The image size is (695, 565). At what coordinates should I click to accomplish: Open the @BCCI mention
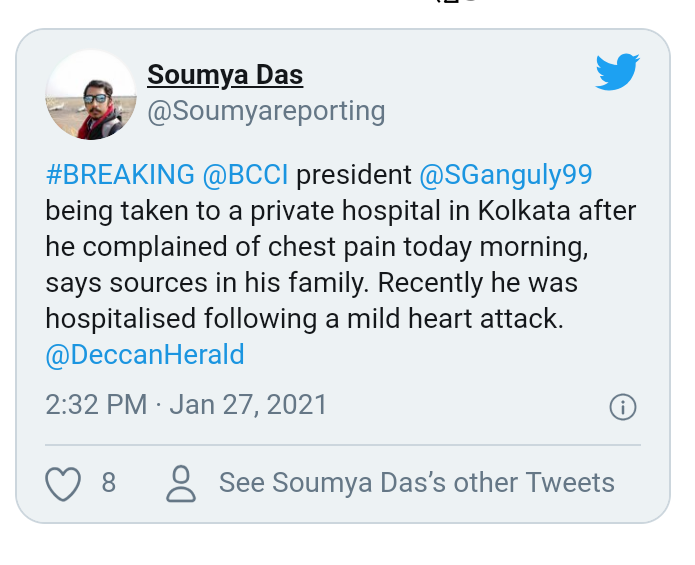246,174
